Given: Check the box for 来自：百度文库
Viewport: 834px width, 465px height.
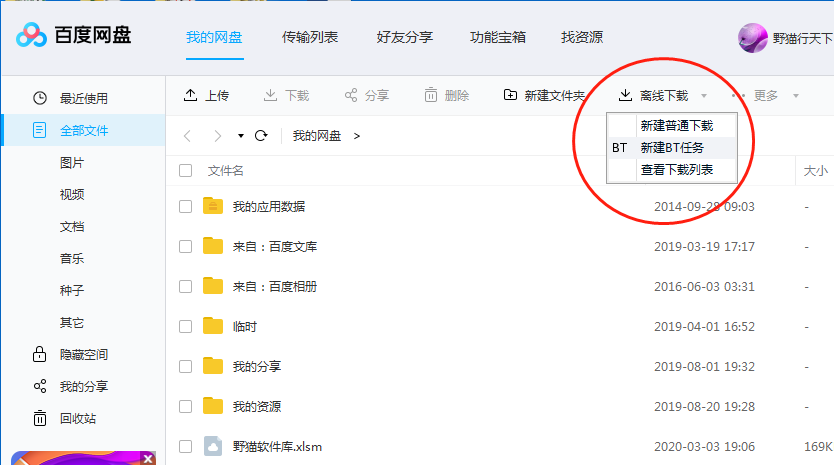Looking at the screenshot, I should pyautogui.click(x=185, y=246).
